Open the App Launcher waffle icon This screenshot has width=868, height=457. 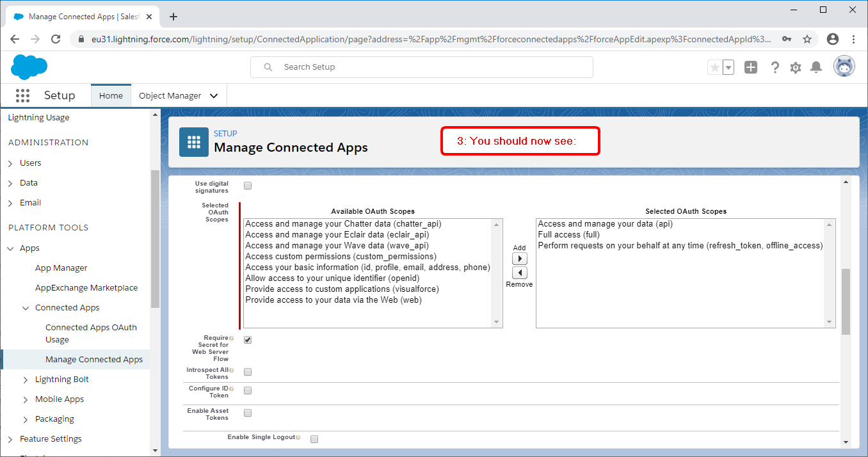tap(22, 95)
